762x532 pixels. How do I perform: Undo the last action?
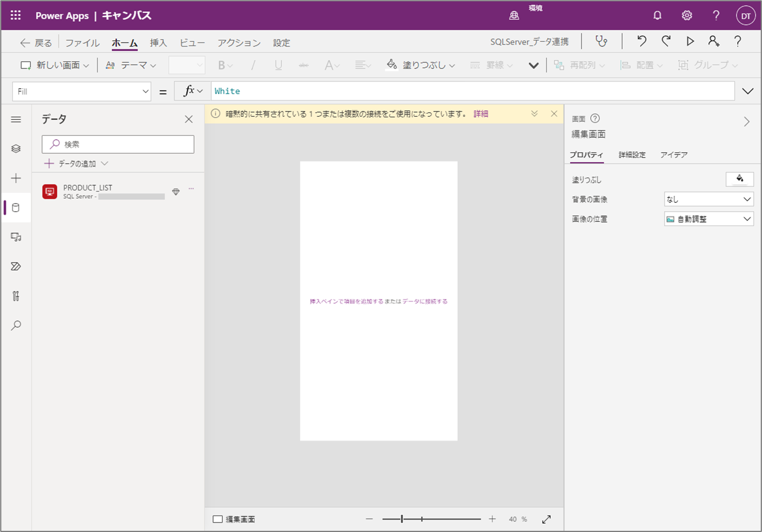642,41
